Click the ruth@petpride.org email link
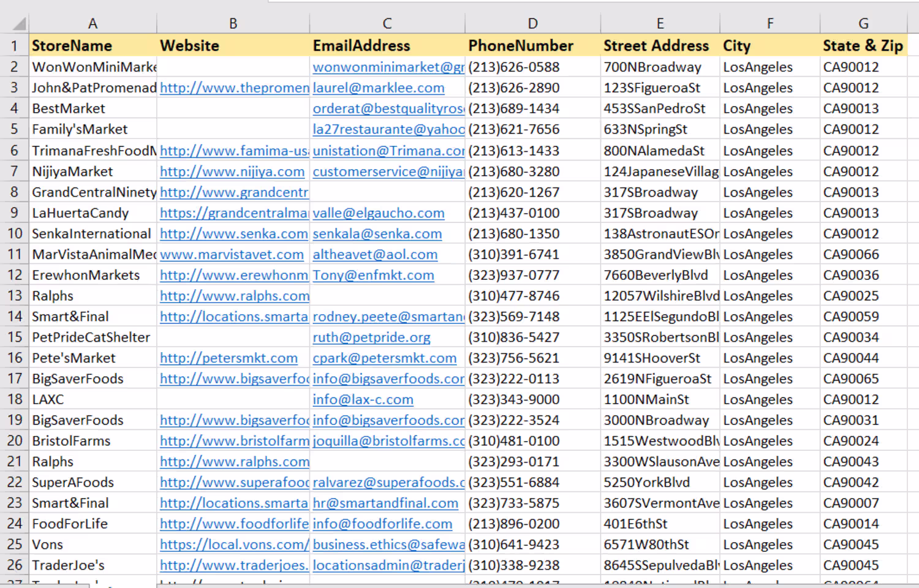The image size is (919, 588). 371,337
